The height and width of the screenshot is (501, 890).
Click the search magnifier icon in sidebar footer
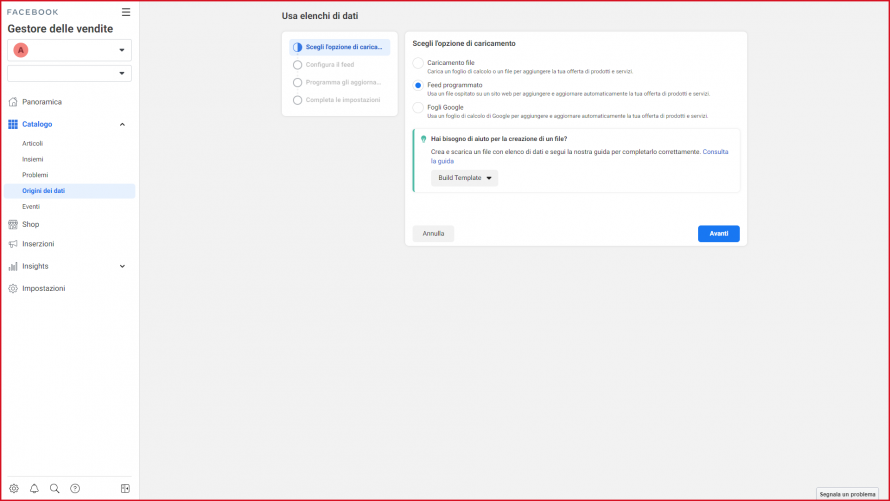[55, 488]
